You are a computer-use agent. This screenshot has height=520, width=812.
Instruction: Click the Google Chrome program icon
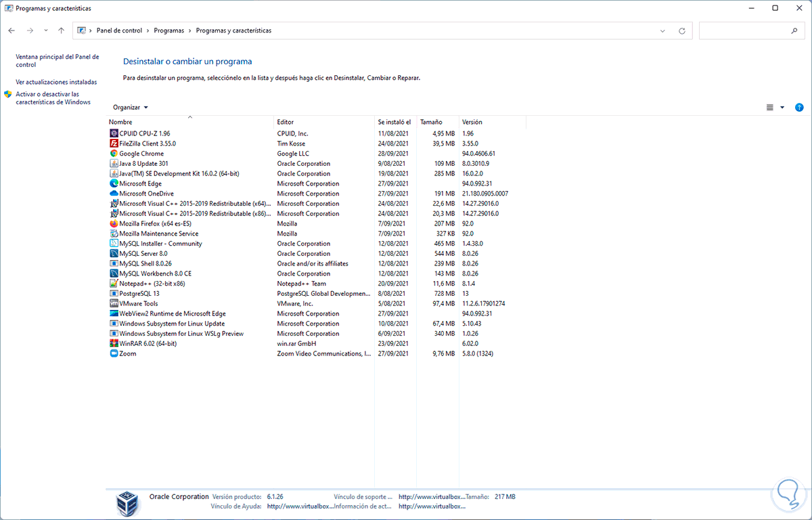click(114, 154)
